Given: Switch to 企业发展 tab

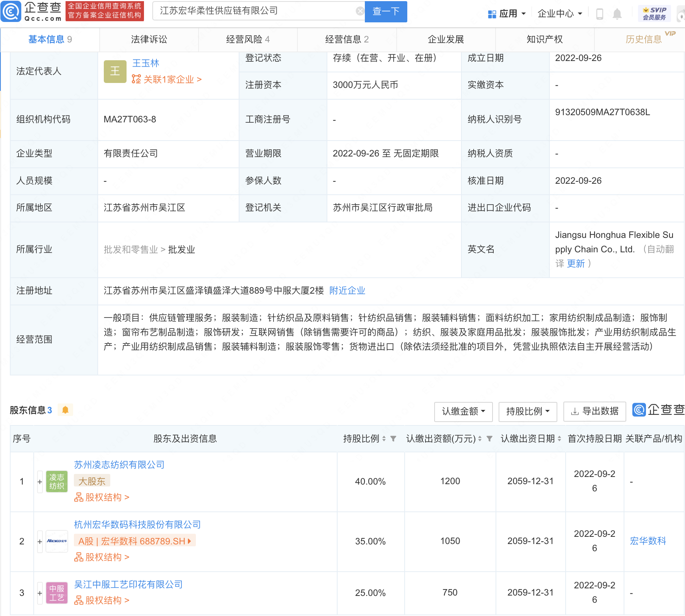Looking at the screenshot, I should pos(446,39).
